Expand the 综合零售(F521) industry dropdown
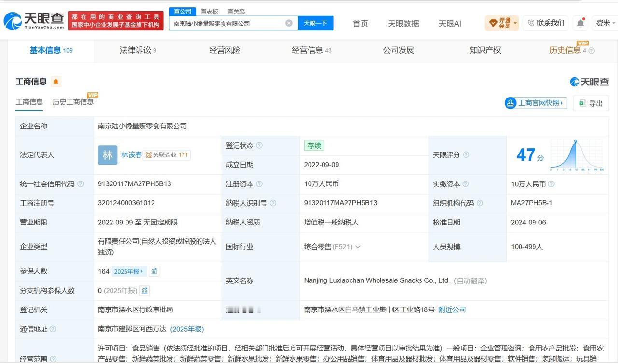The width and height of the screenshot is (618, 364). point(358,247)
